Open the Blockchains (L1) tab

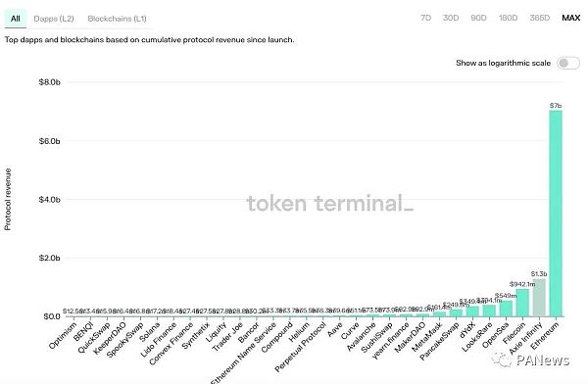click(117, 19)
